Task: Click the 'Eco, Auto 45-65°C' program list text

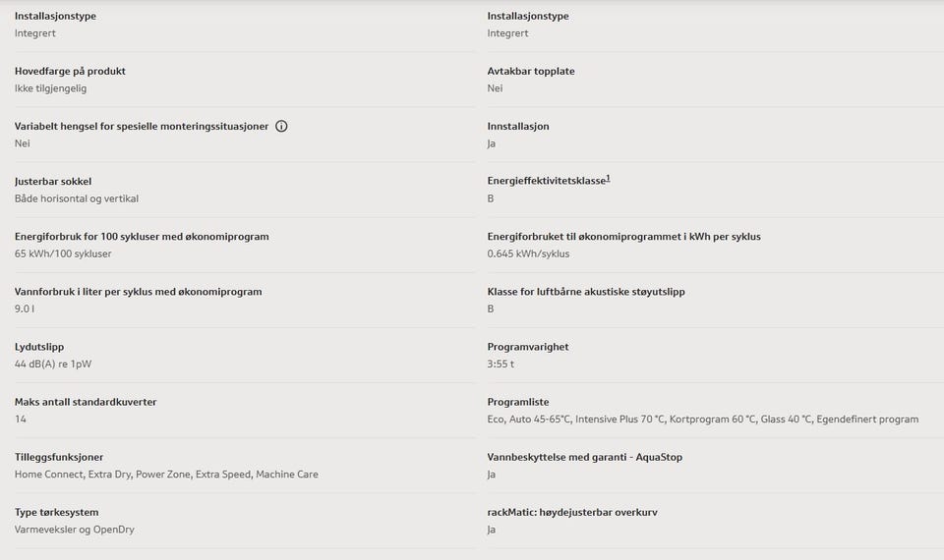Action: tap(702, 420)
